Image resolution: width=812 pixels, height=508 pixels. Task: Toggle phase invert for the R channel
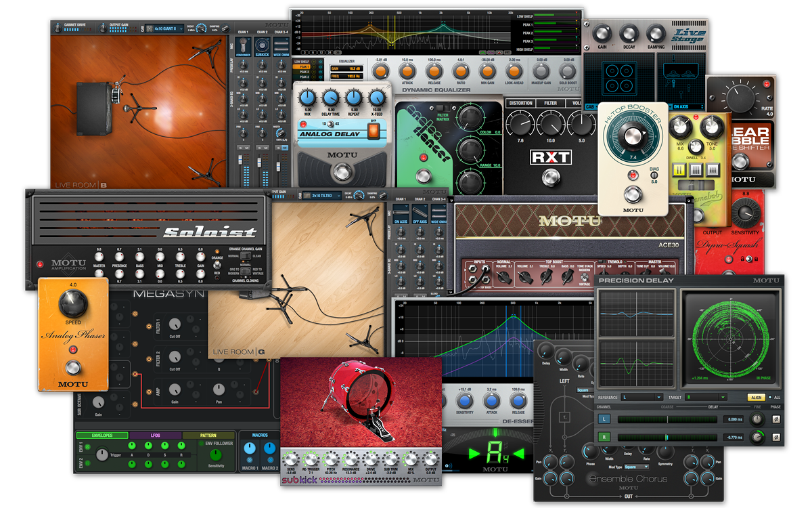tap(776, 438)
